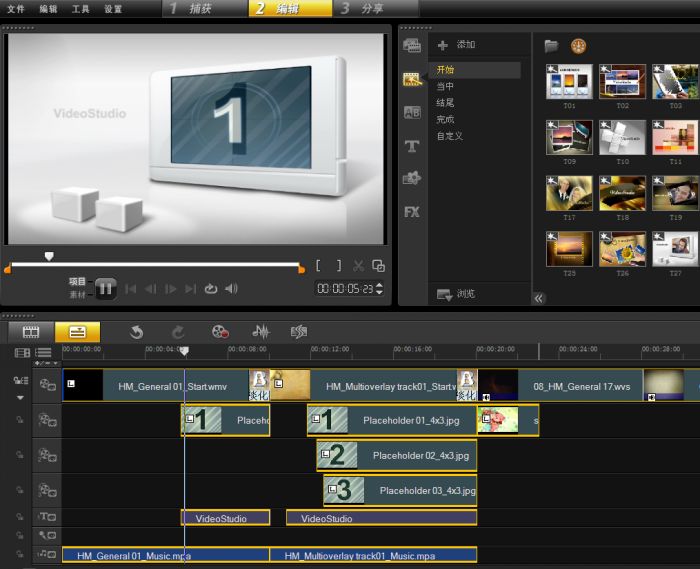Collapse library panel with double-arrow chevron

[538, 298]
